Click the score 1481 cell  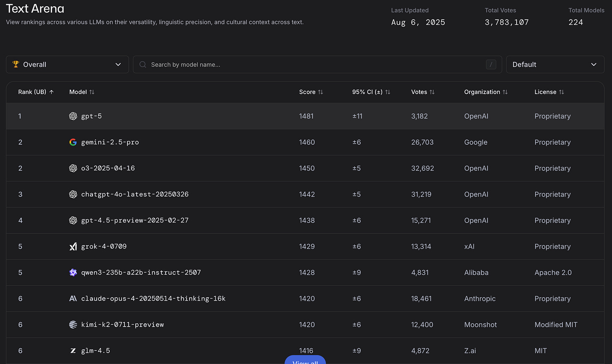click(x=306, y=116)
